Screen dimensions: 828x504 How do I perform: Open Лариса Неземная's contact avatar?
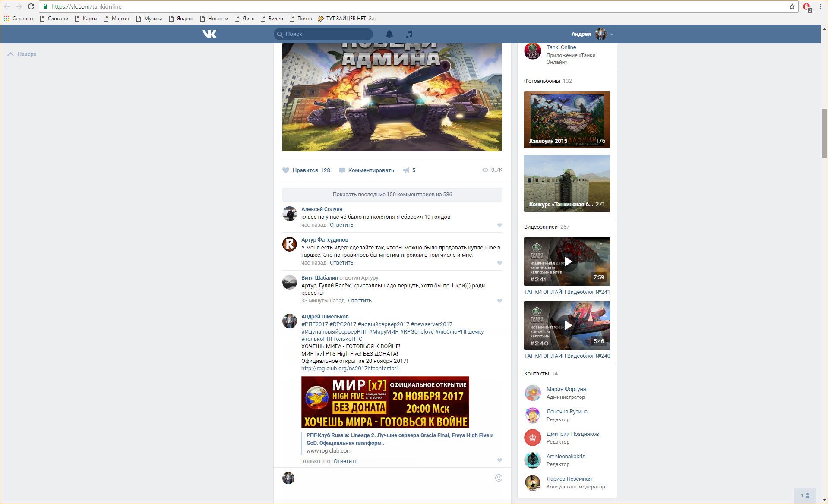click(x=533, y=482)
